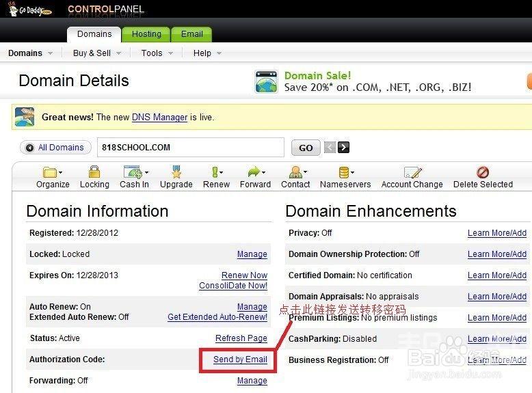532x393 pixels.
Task: Click the Renew toolbar icon
Action: [216, 173]
